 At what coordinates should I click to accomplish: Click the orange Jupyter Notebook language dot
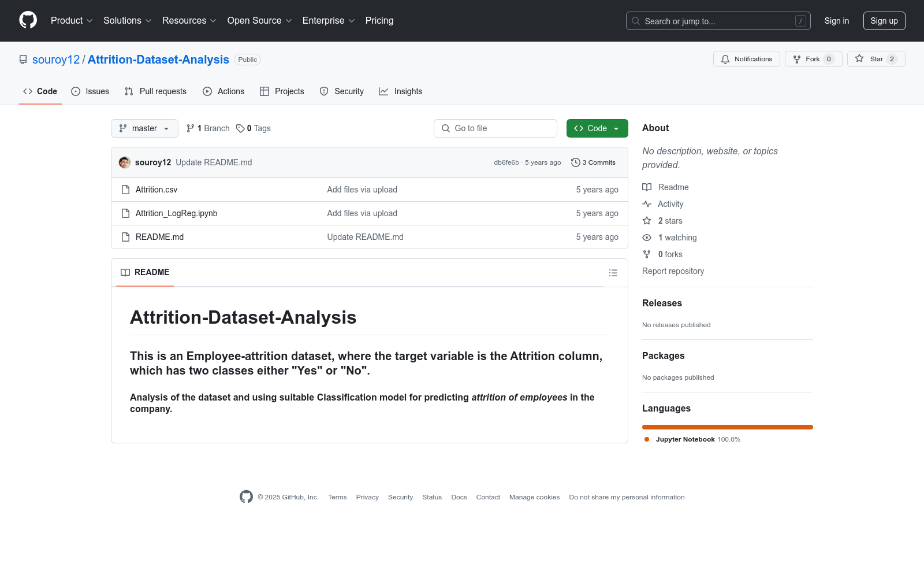coord(647,439)
